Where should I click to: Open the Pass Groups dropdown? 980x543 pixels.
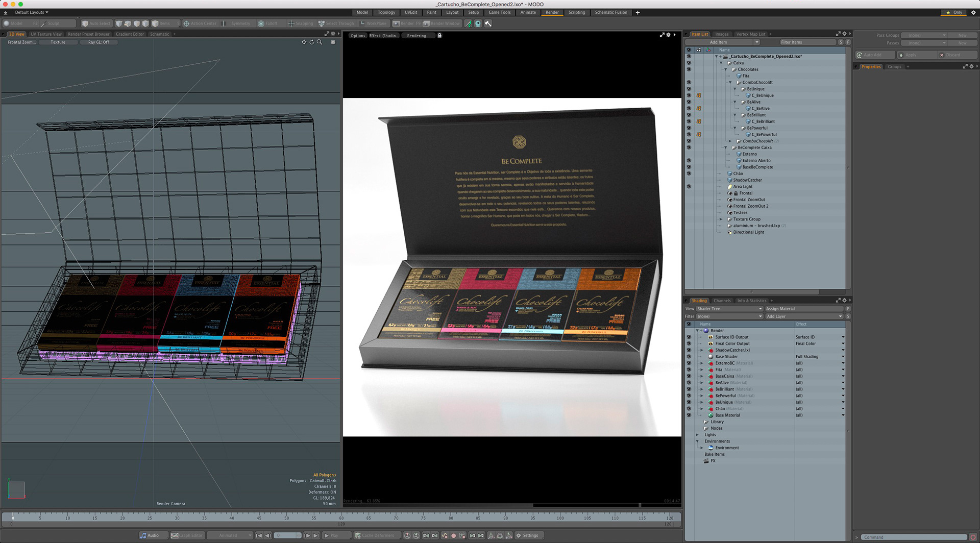(x=924, y=35)
